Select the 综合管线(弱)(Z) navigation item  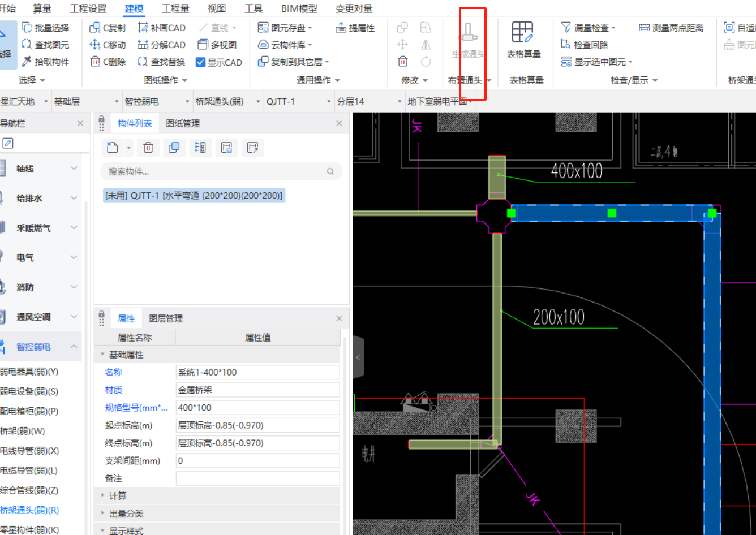point(29,490)
